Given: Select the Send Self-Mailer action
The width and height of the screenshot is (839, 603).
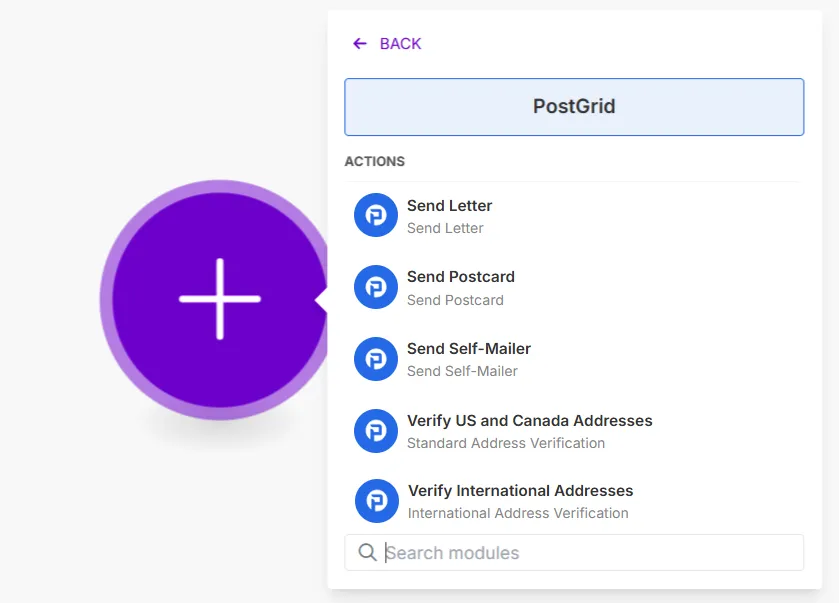Looking at the screenshot, I should click(468, 348).
